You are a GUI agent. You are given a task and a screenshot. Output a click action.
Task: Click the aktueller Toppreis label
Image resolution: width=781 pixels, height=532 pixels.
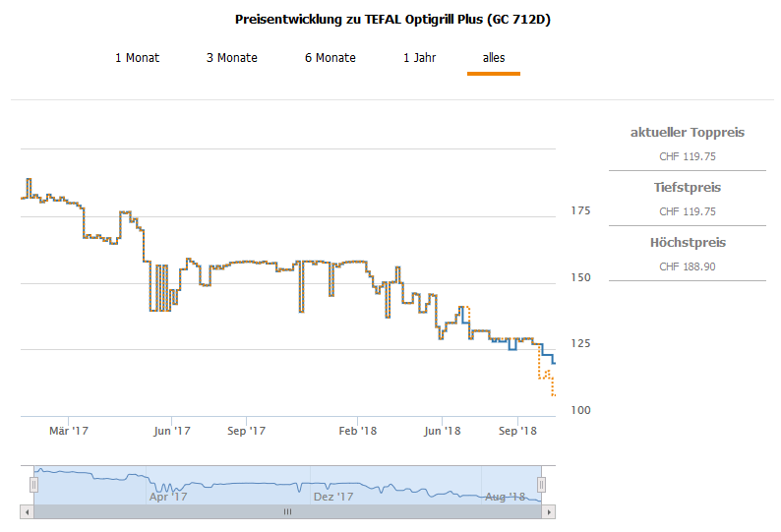(x=687, y=132)
